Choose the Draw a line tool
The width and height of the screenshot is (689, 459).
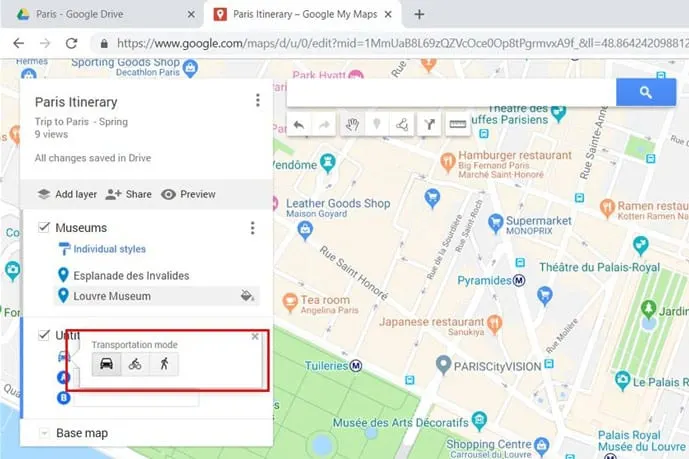click(402, 125)
